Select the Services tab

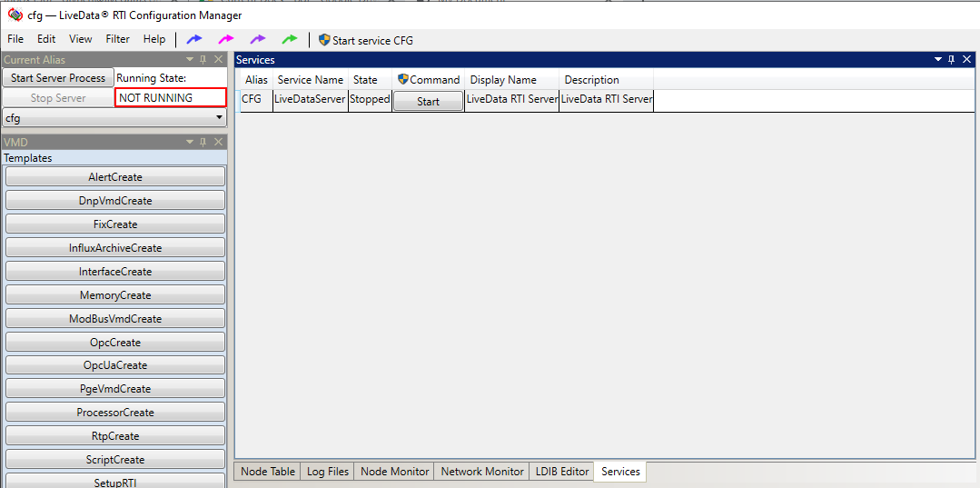point(620,471)
